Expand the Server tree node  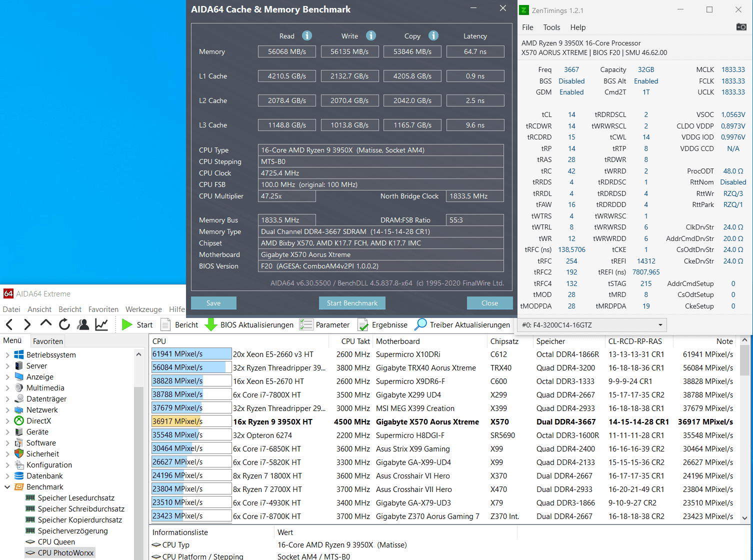click(7, 366)
